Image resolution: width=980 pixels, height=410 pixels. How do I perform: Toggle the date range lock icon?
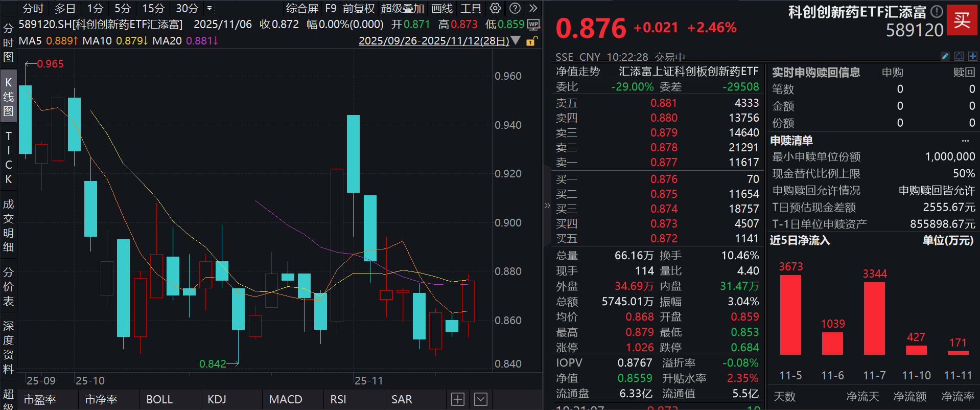pos(532,41)
